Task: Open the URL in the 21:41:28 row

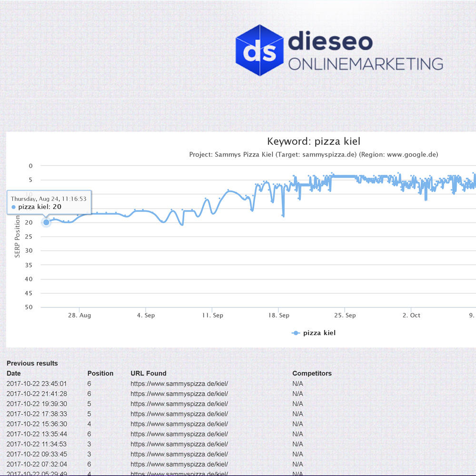Action: [x=179, y=394]
